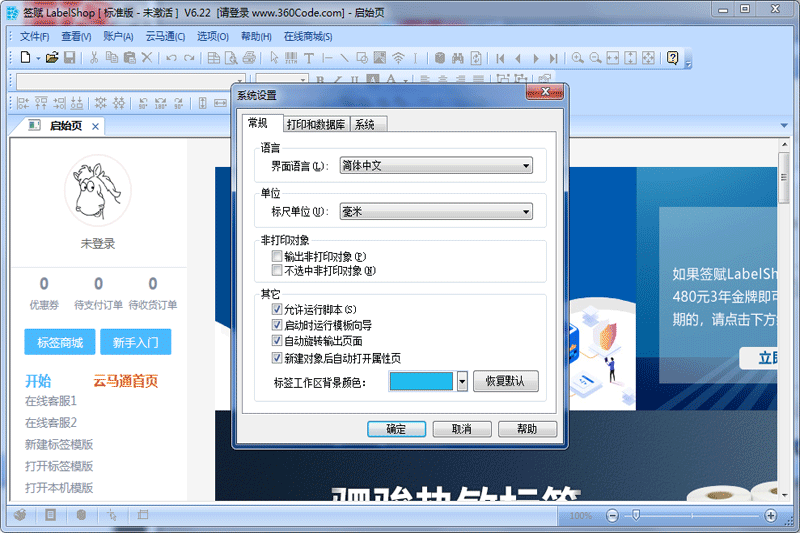Open 在线商城(S) menu
800x533 pixels.
point(308,36)
